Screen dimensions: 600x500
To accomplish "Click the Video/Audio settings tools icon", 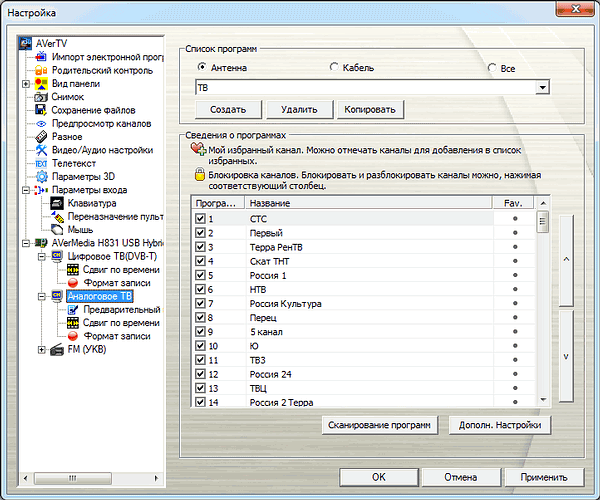I will (x=41, y=150).
